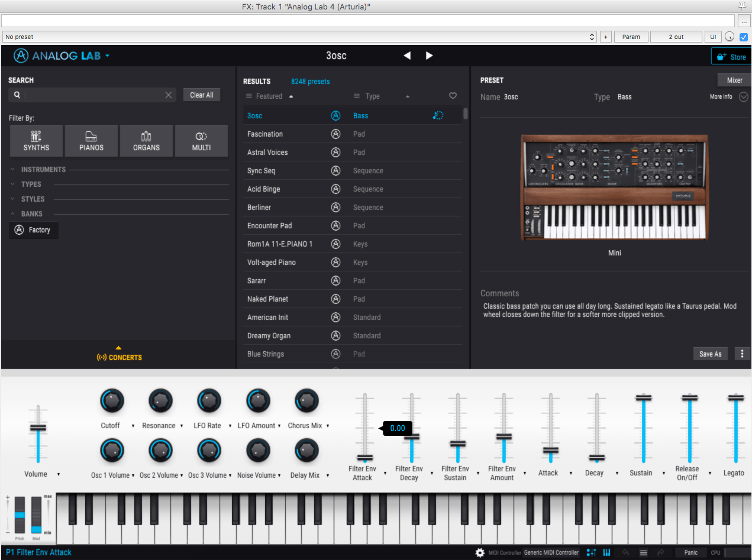Toggle the FX bypass checkbox

click(744, 37)
